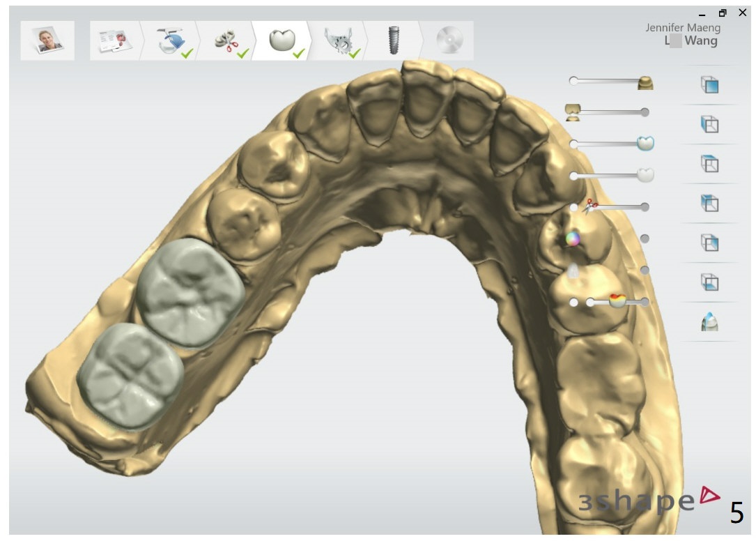Viewport: 756px width, 541px height.
Task: Set view to front face cube
Action: pos(709,86)
